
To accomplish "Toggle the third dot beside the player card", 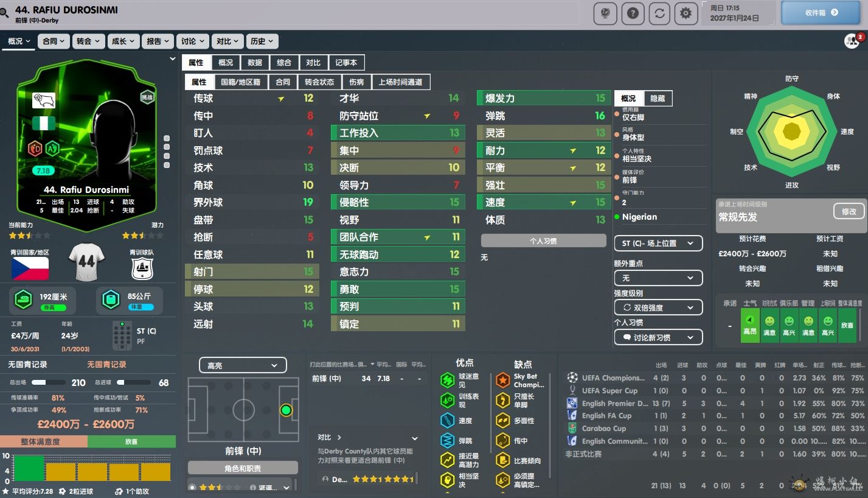I will [x=167, y=155].
